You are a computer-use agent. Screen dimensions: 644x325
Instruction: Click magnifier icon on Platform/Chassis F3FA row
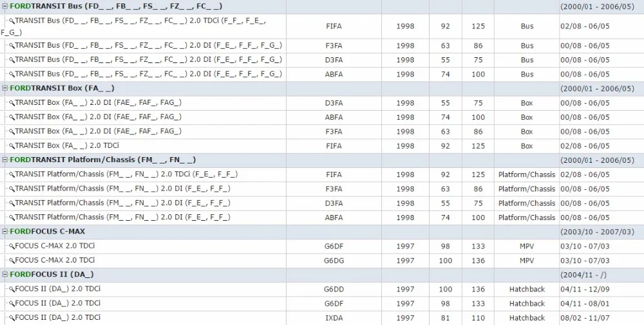[x=12, y=189]
